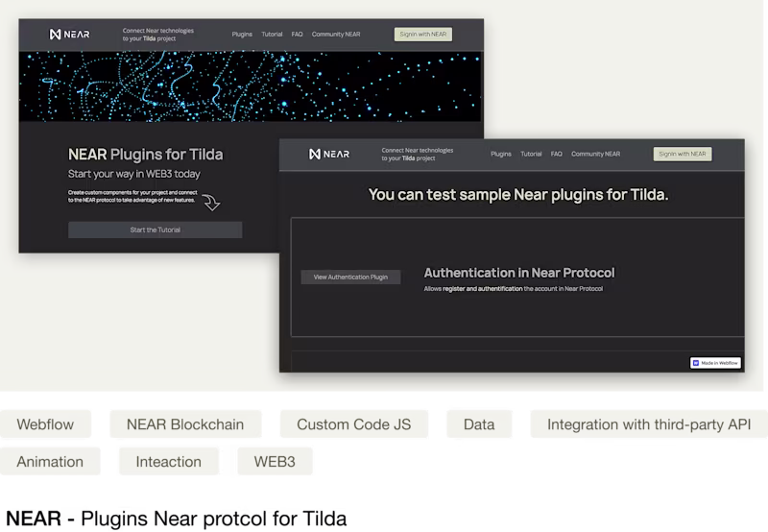Select the Inteaction tag
The image size is (768, 532).
(169, 462)
